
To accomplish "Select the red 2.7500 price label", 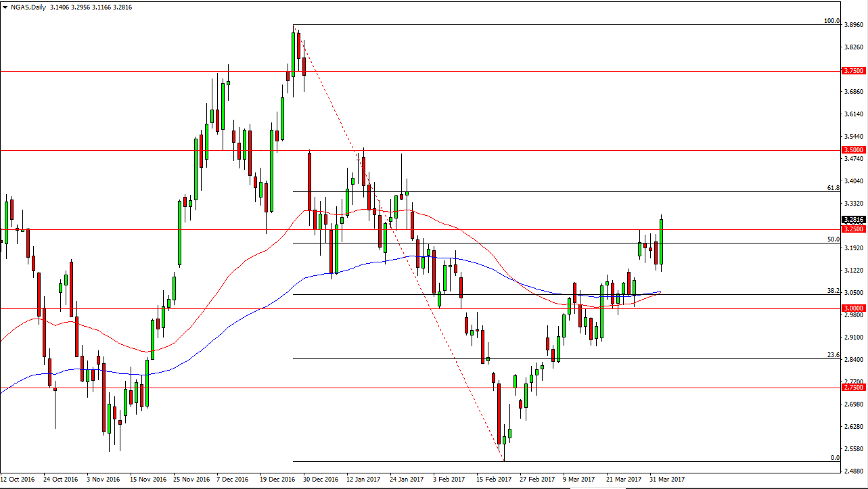I will pos(852,388).
